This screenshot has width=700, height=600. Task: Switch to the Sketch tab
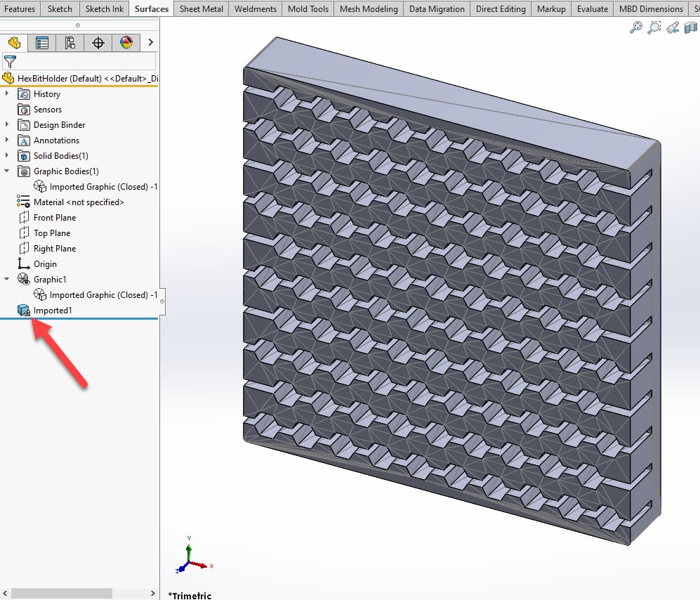(60, 9)
